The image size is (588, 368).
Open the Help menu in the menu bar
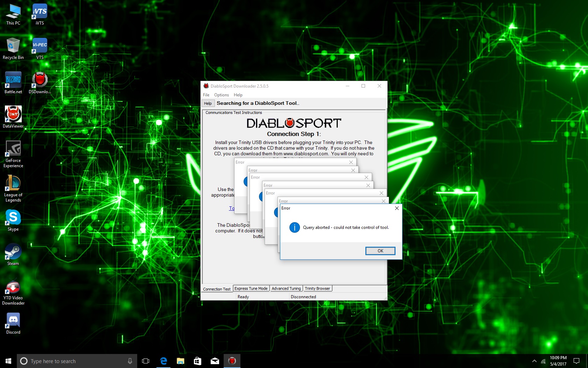(x=238, y=95)
